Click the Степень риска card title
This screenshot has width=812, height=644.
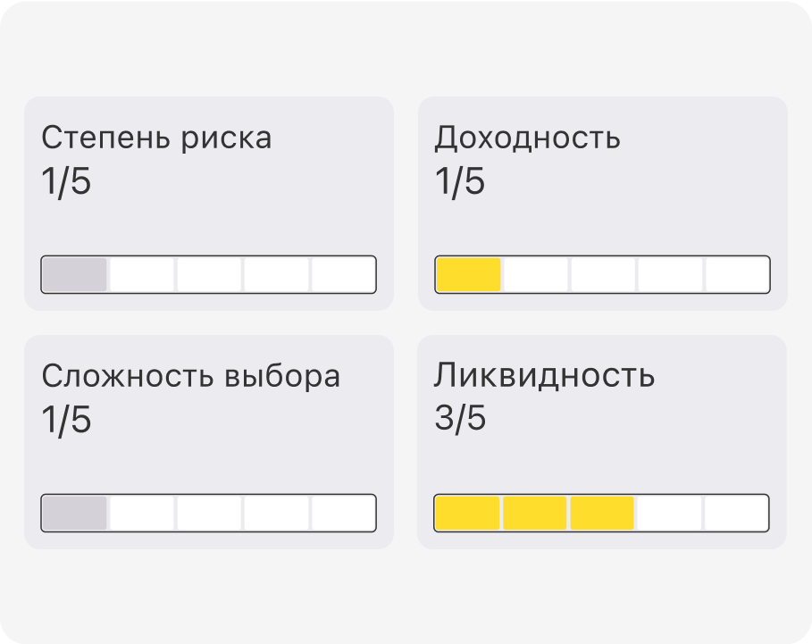tap(156, 138)
